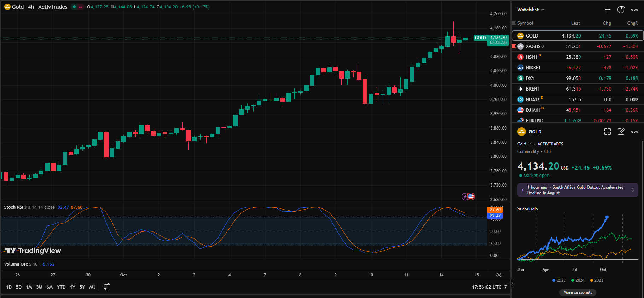Select the YTD time range

point(61,287)
